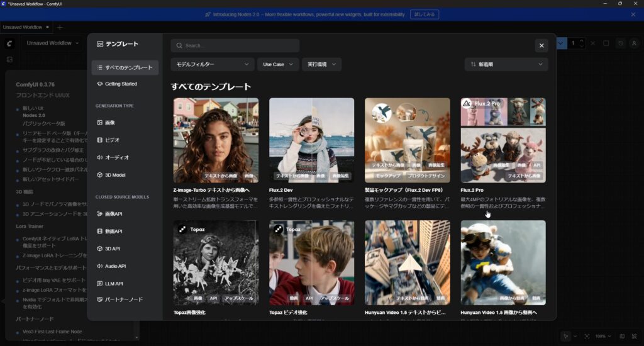Viewport: 644px width, 346px height.
Task: Click the 試してみる button in the banner
Action: tap(425, 14)
